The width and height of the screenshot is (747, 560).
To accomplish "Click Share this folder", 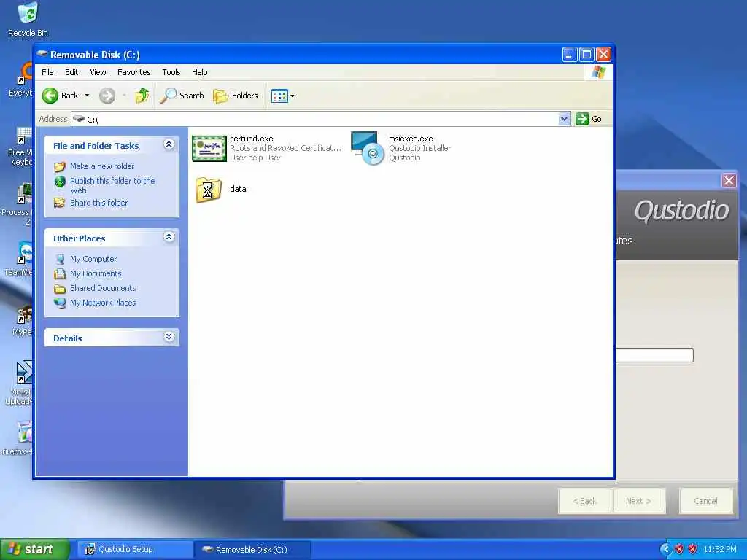I will pos(98,203).
